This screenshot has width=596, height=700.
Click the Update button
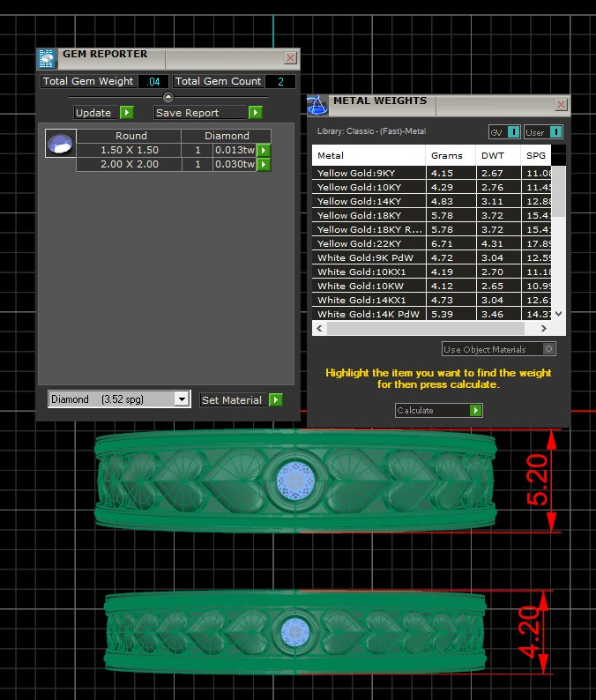click(96, 113)
